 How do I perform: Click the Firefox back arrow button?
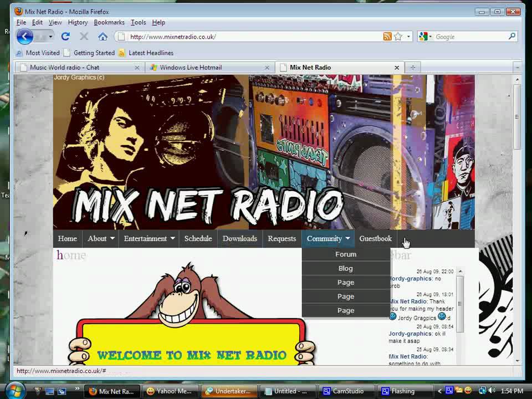[x=25, y=37]
